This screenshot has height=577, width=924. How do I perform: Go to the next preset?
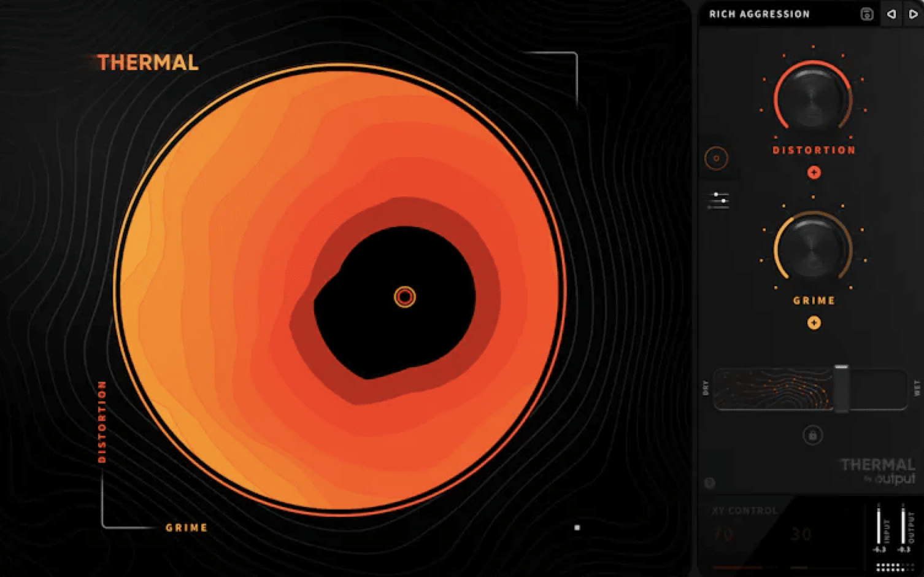[913, 14]
